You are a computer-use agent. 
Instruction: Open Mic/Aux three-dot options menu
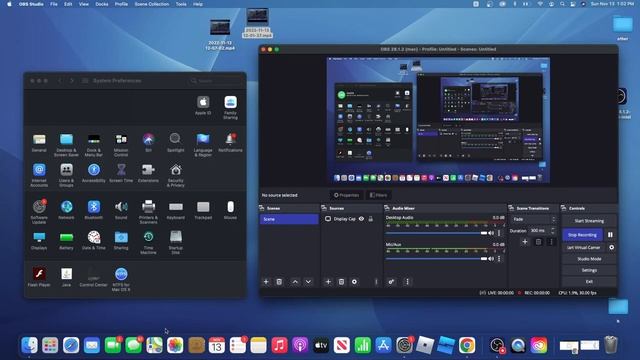click(499, 259)
